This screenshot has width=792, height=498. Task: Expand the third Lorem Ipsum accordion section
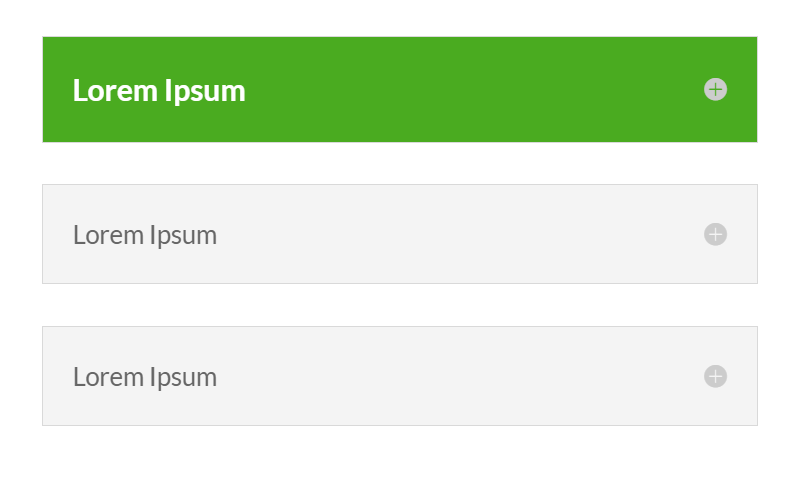coord(400,376)
